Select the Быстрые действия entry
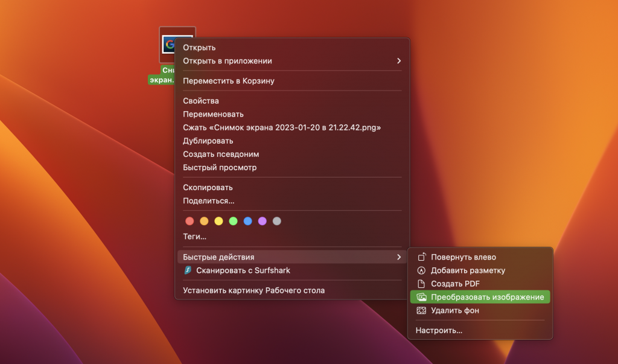Screen dimensions: 618x364 [x=292, y=257]
